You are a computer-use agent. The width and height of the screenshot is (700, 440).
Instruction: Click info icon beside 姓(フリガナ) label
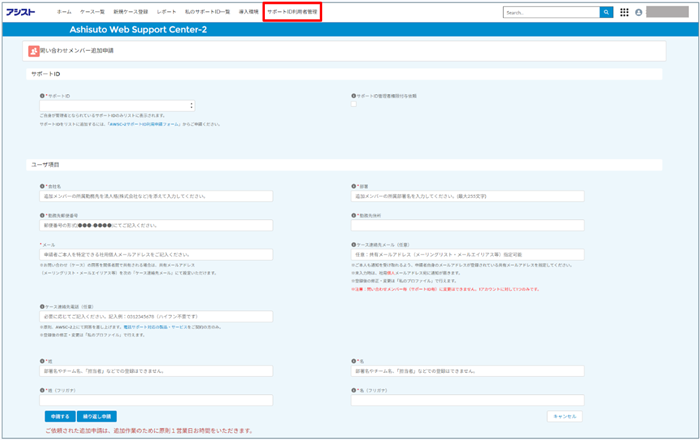pyautogui.click(x=42, y=390)
